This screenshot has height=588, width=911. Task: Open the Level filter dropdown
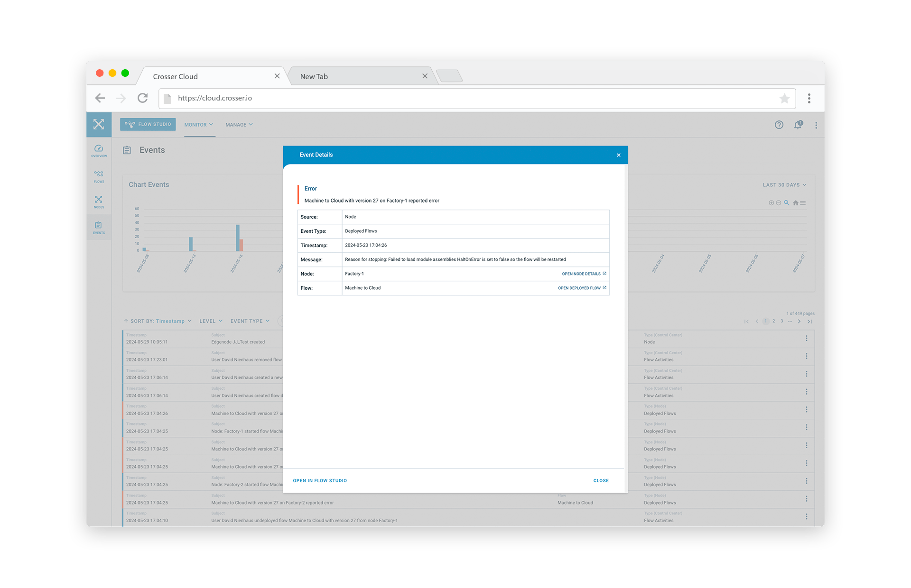coord(211,321)
